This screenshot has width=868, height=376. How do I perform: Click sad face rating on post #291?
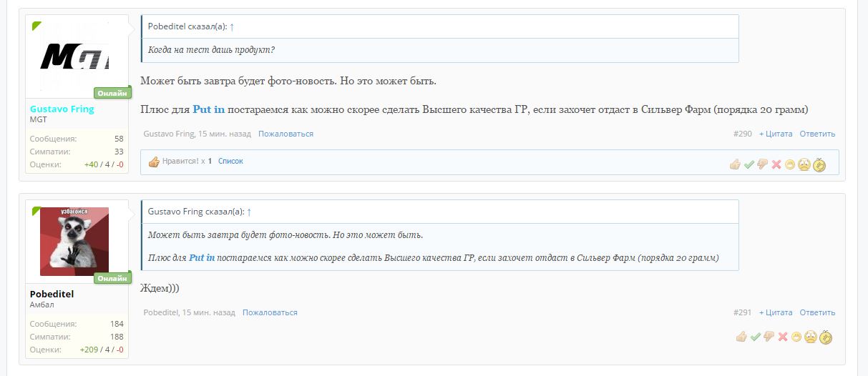tap(810, 337)
